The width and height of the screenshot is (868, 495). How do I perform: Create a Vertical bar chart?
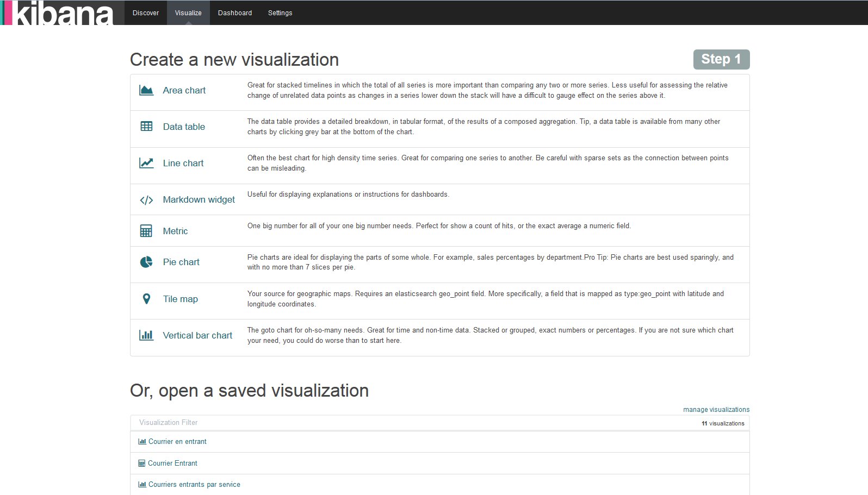[197, 335]
